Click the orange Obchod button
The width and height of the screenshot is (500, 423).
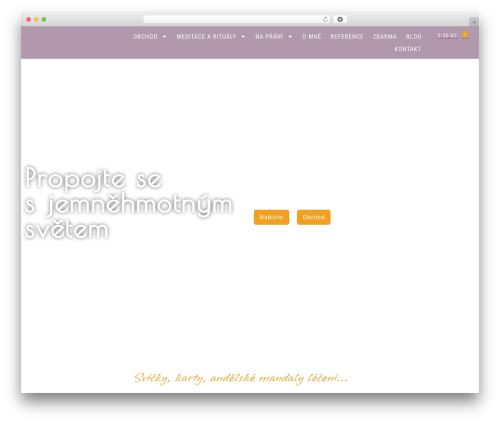point(314,217)
